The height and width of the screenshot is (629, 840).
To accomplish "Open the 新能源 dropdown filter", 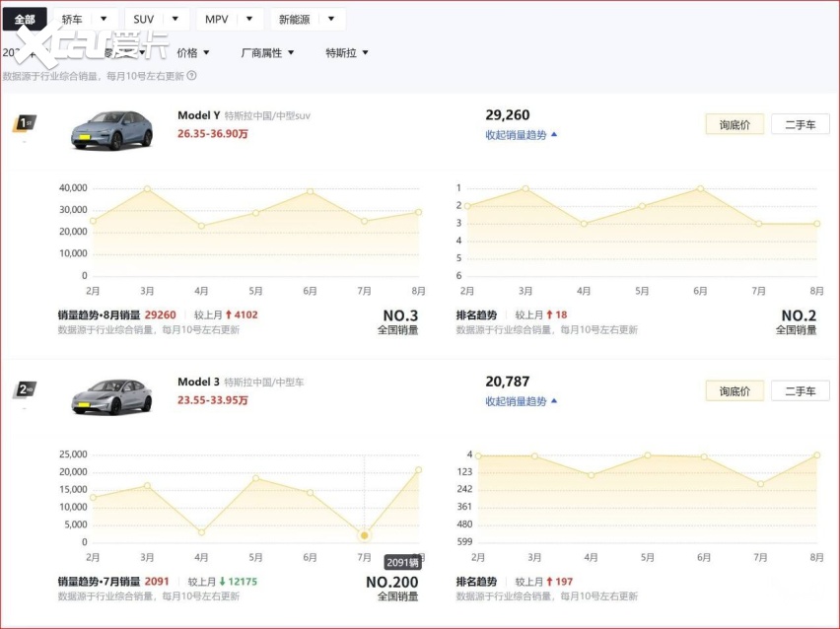I will (x=308, y=20).
